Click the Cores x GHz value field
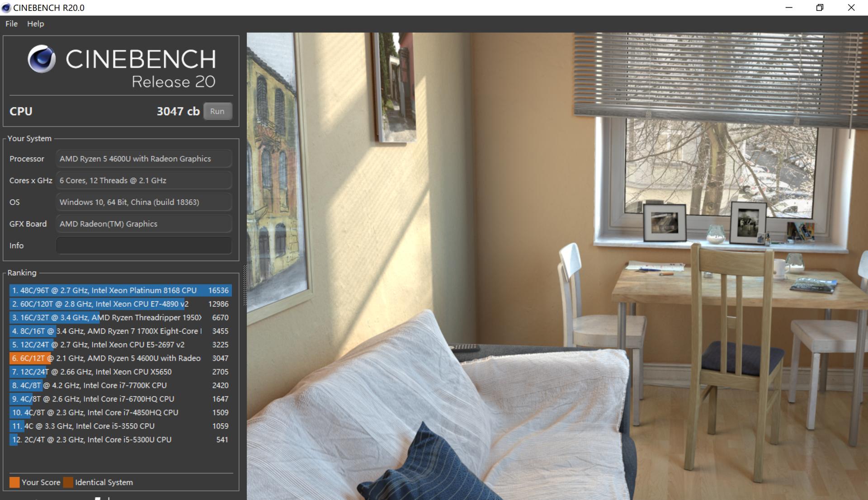 tap(144, 180)
